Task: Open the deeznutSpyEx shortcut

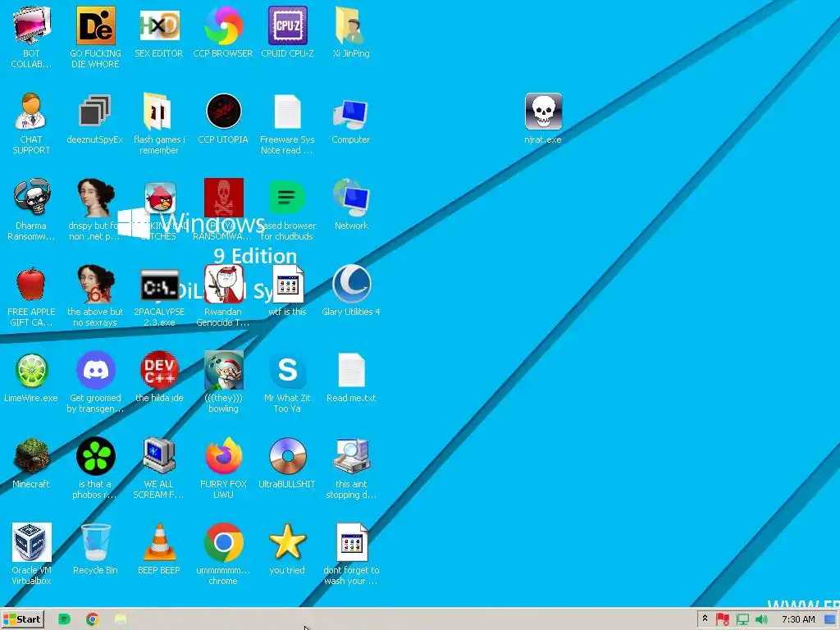Action: pos(95,119)
